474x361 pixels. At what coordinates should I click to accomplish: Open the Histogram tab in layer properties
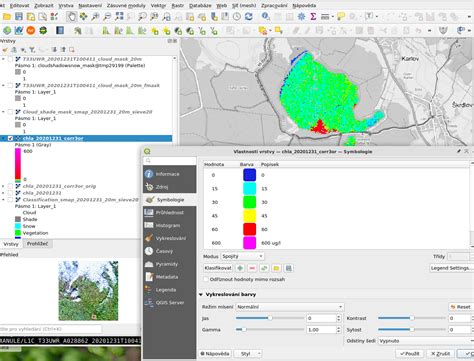pos(170,226)
